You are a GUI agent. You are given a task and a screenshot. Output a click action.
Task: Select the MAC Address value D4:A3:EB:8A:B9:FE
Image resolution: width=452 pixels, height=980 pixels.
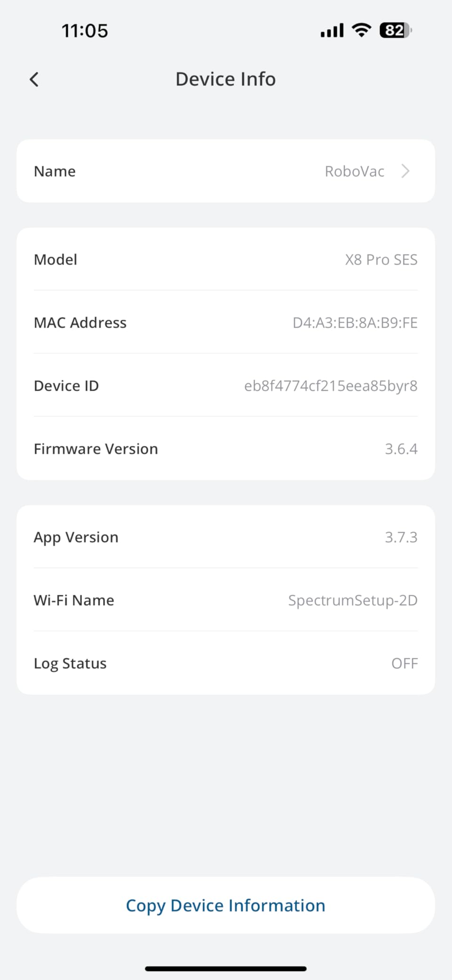point(355,323)
